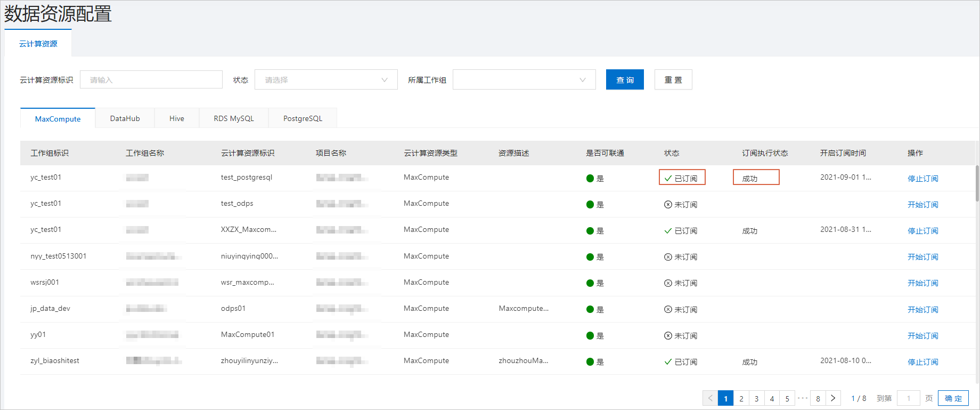Click the pagination ellipsis dots
The width and height of the screenshot is (980, 410).
coord(803,398)
